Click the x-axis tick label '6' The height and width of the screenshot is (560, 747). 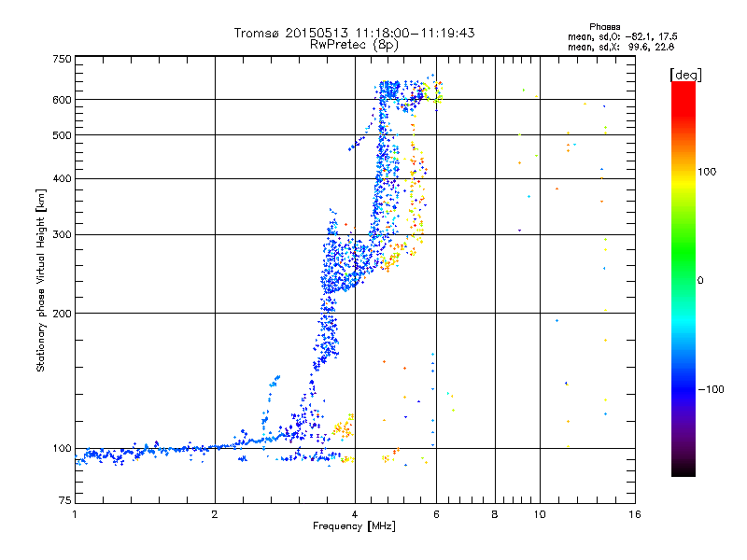pyautogui.click(x=436, y=514)
